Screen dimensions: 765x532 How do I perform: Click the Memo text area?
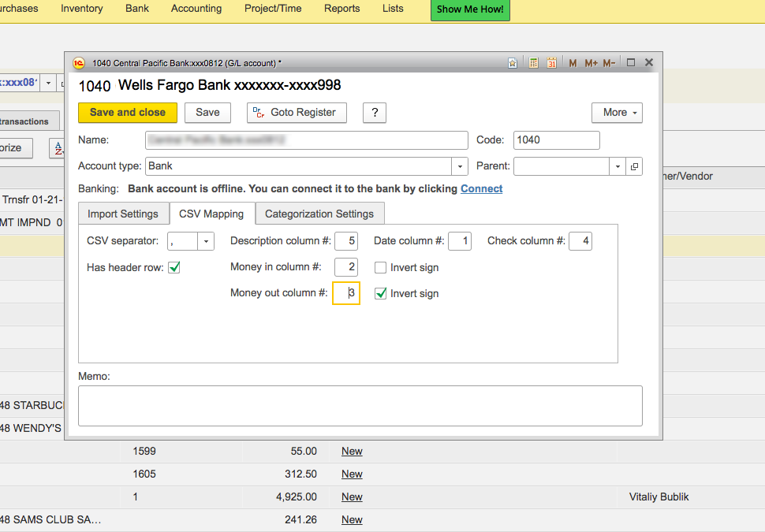coord(360,406)
